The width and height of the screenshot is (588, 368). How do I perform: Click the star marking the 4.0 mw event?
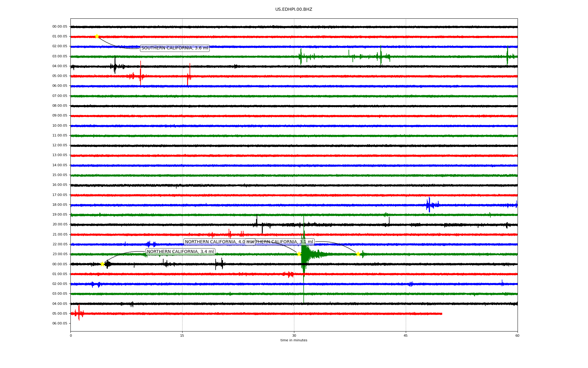click(299, 254)
